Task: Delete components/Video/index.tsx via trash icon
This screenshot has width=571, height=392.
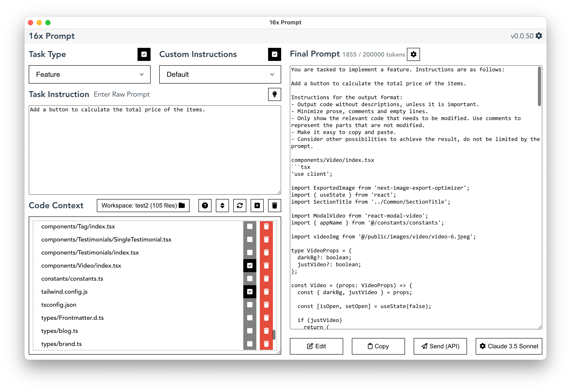Action: point(266,266)
